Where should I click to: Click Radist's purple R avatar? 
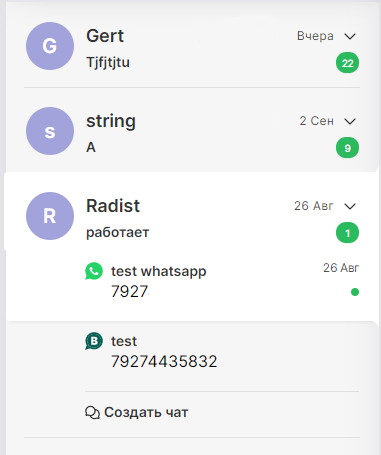click(50, 216)
